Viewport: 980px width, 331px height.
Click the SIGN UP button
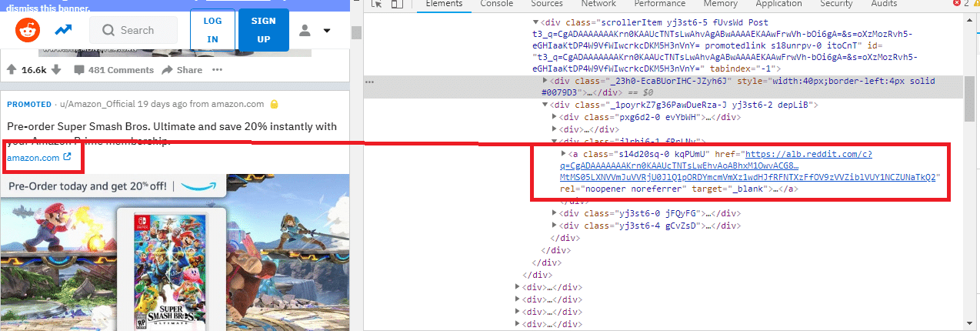pyautogui.click(x=264, y=30)
